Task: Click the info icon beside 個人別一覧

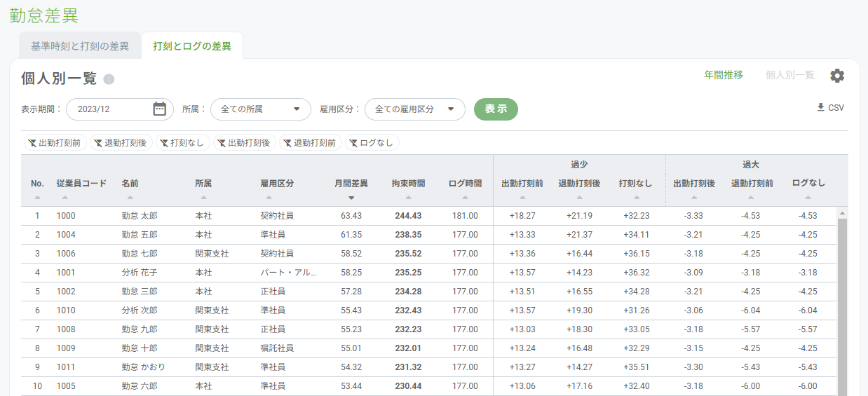Action: pyautogui.click(x=109, y=79)
